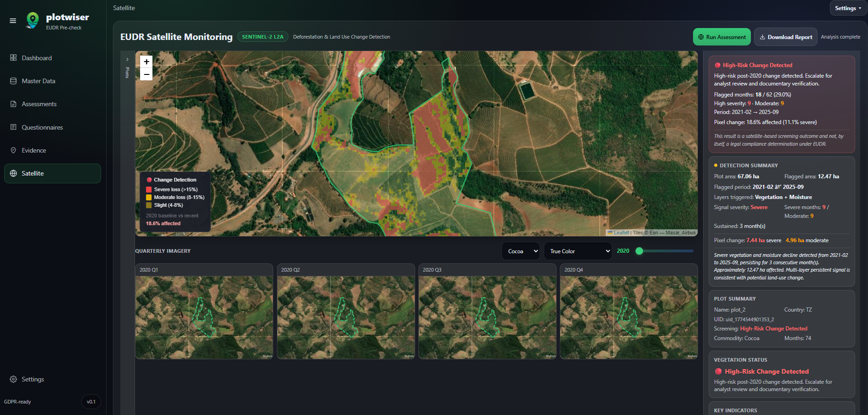Select the Satellite breadcrumb label
The image size is (868, 415).
coord(124,8)
